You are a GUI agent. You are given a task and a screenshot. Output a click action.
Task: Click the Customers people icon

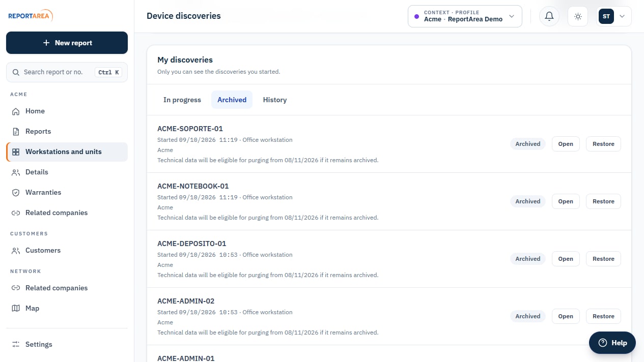point(16,251)
